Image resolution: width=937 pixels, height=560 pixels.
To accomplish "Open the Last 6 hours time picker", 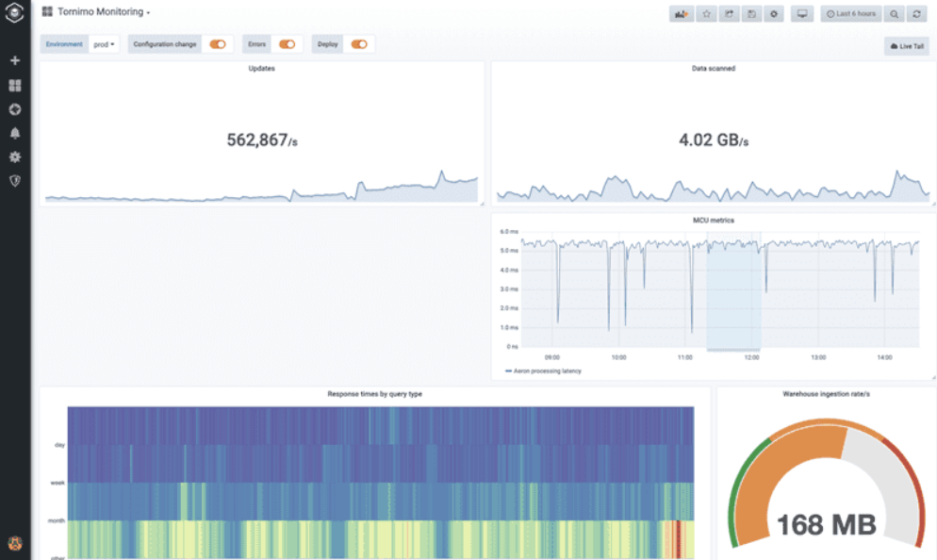I will [851, 14].
